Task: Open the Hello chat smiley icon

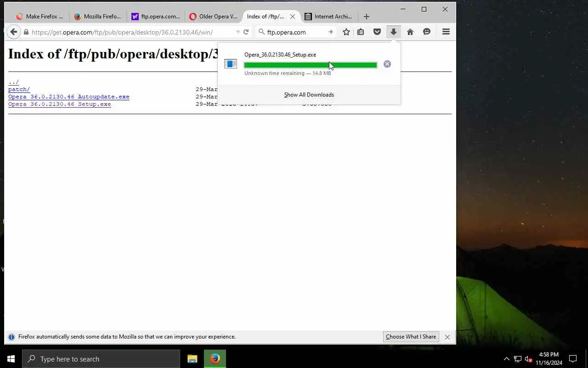Action: pos(427,32)
